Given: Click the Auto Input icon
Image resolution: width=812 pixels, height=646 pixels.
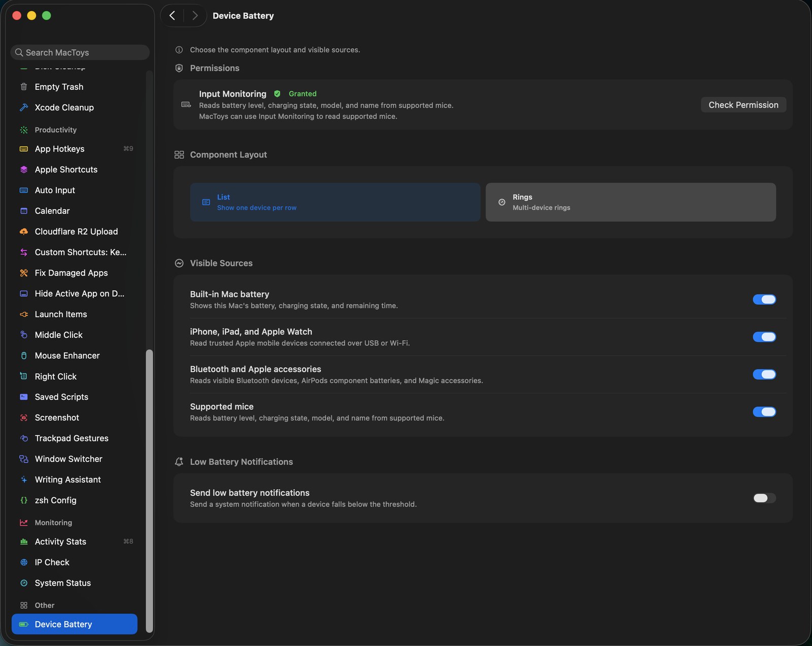Looking at the screenshot, I should (x=24, y=190).
